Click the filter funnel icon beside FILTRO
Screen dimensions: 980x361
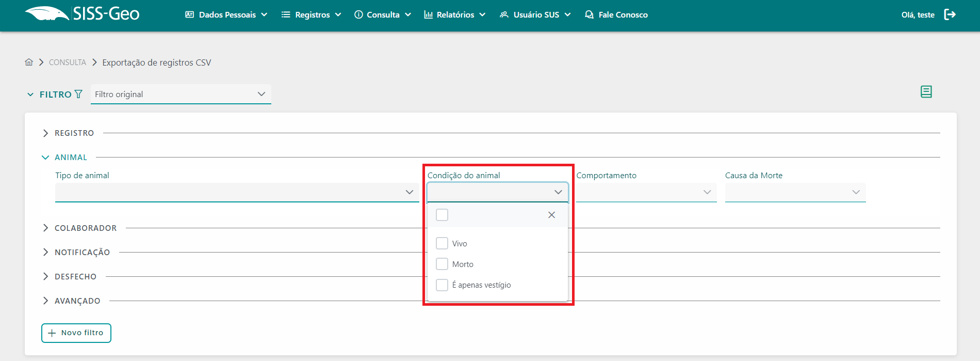pyautogui.click(x=78, y=94)
